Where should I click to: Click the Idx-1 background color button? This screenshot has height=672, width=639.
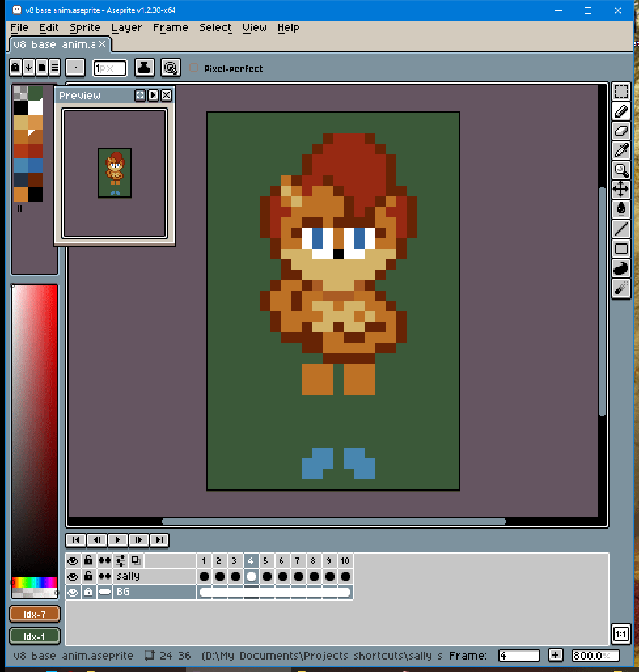coord(35,636)
